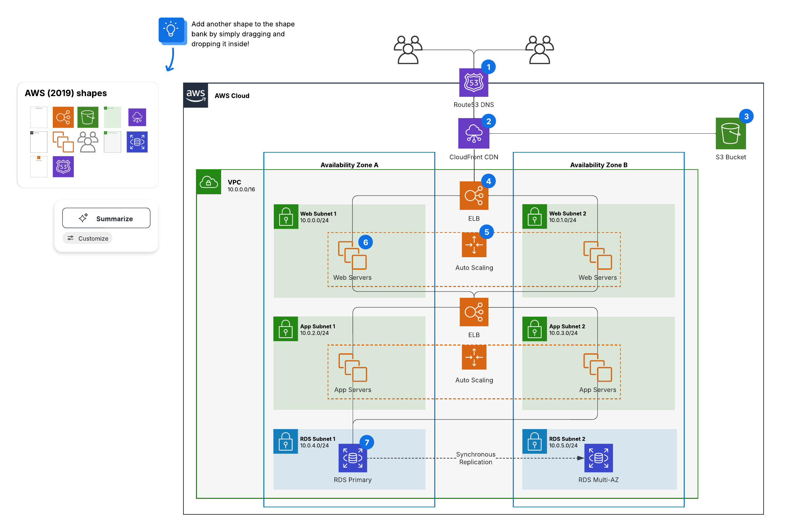Select the upper Auto Scaling icon
This screenshot has height=532, width=812.
tap(474, 245)
